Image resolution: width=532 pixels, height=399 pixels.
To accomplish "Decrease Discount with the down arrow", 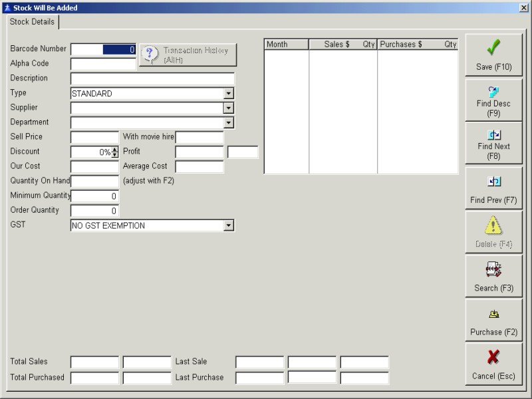I will click(x=115, y=155).
